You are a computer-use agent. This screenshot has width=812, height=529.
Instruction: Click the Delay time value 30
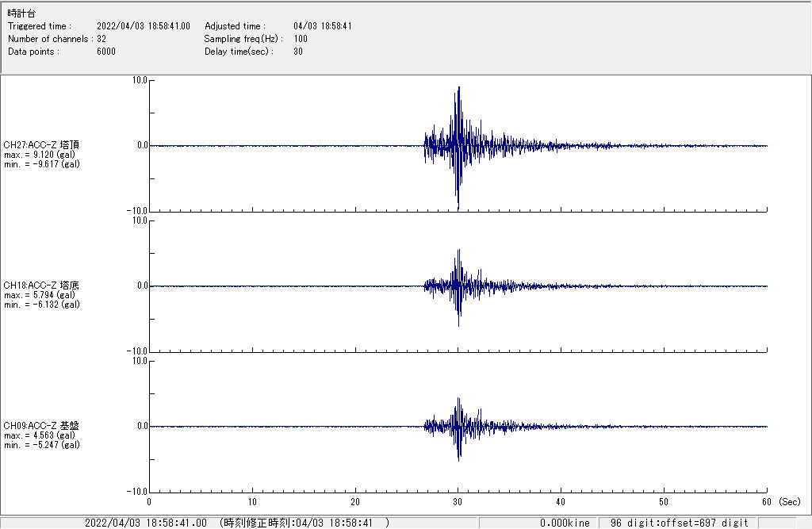click(298, 52)
